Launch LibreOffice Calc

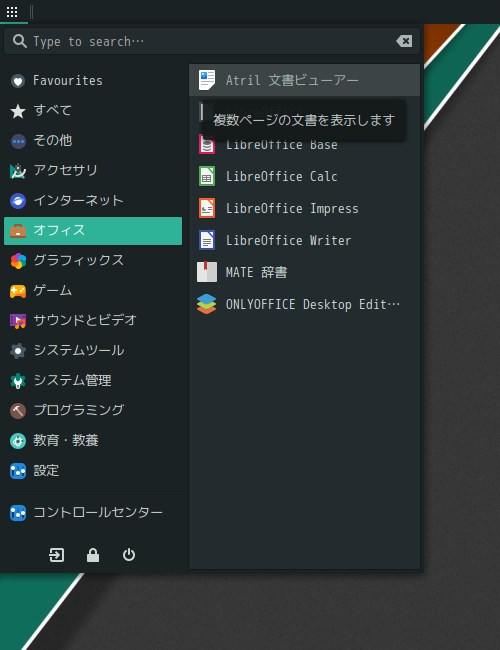[x=304, y=176]
